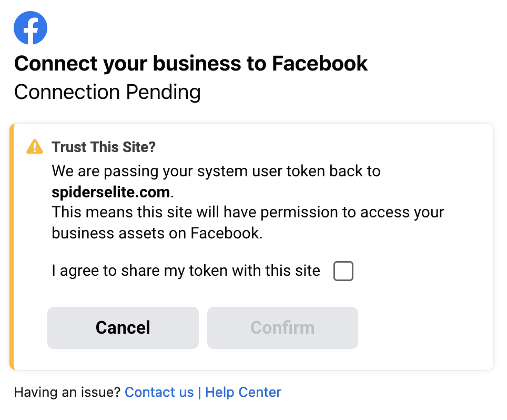The image size is (507, 420).
Task: Tick the token sharing agreement checkbox
Action: (343, 271)
